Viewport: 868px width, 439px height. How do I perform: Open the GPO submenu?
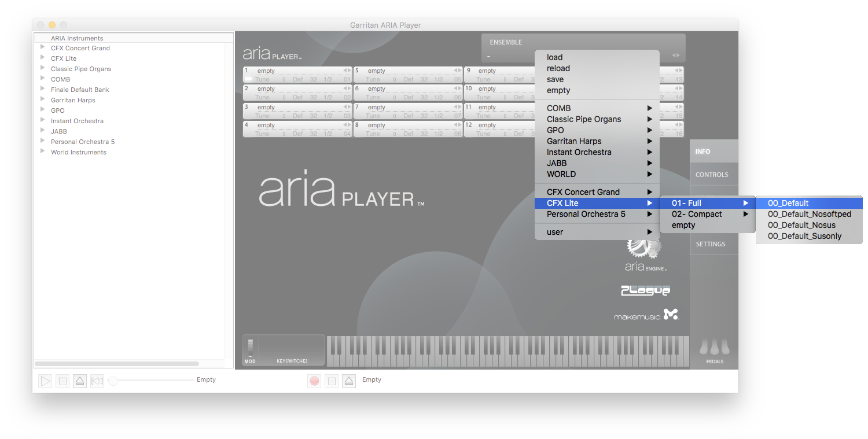click(597, 130)
